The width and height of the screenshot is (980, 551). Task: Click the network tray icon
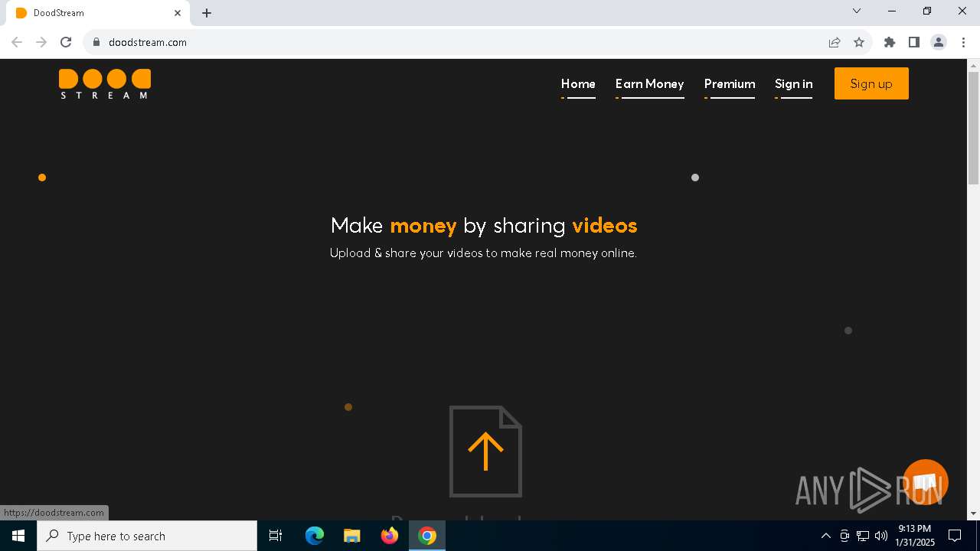(863, 536)
